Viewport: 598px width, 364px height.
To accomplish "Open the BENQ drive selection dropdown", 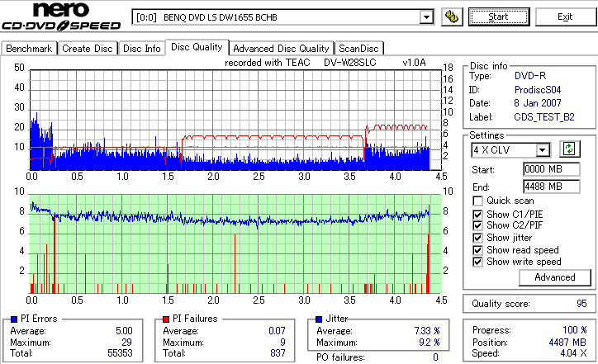I will [x=426, y=17].
